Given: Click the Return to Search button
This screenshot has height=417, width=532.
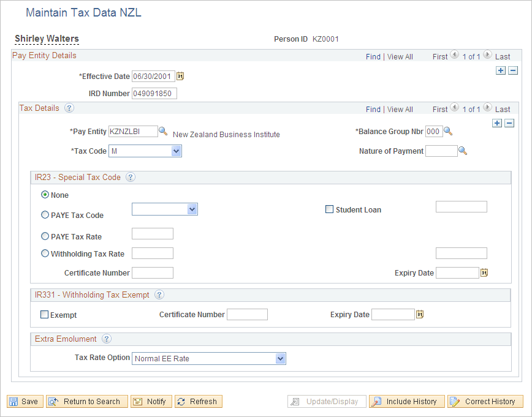Looking at the screenshot, I should [x=86, y=401].
